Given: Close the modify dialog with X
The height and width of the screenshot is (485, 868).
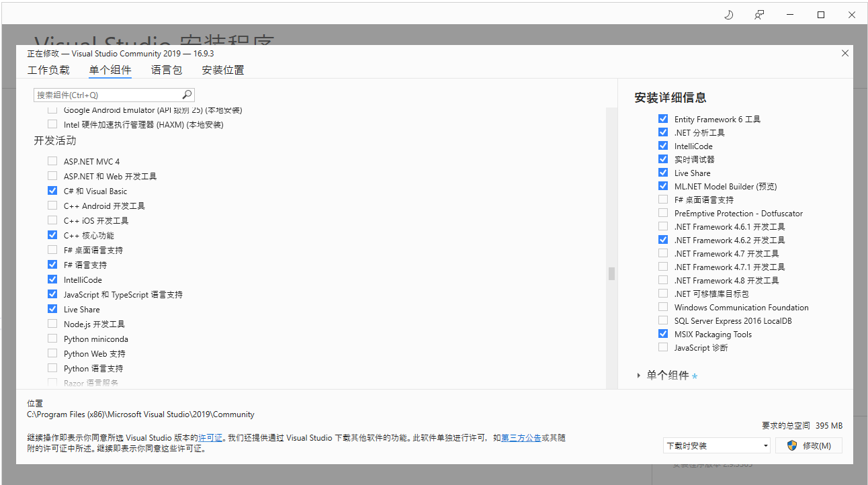Looking at the screenshot, I should click(845, 53).
